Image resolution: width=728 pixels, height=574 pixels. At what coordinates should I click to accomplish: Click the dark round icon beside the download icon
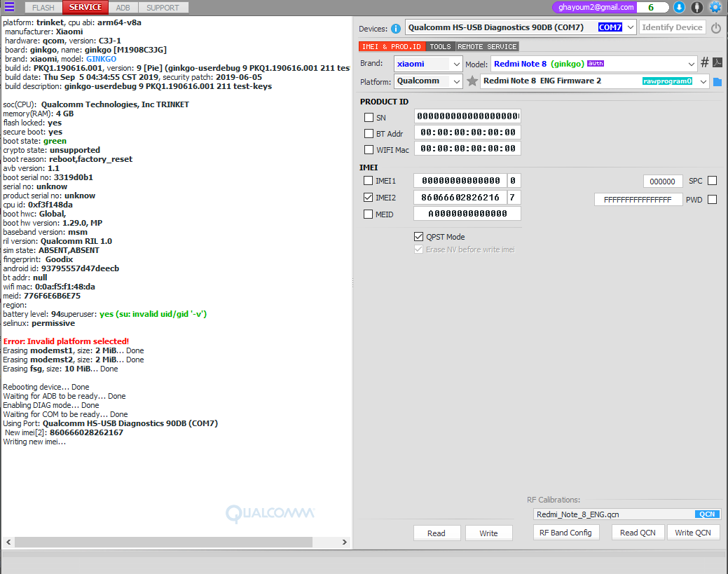pos(697,7)
